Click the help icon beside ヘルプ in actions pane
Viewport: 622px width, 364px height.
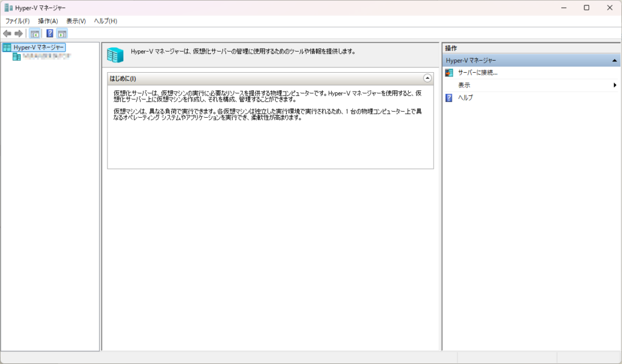coord(449,98)
